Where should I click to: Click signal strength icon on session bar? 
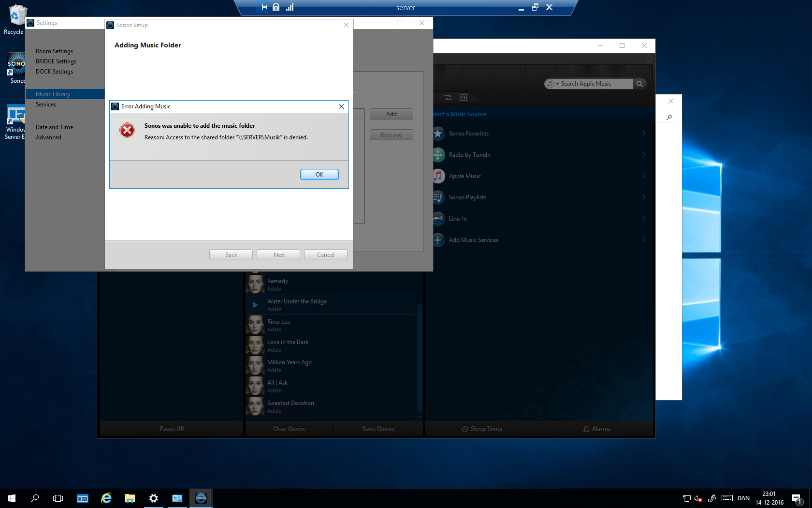click(290, 7)
